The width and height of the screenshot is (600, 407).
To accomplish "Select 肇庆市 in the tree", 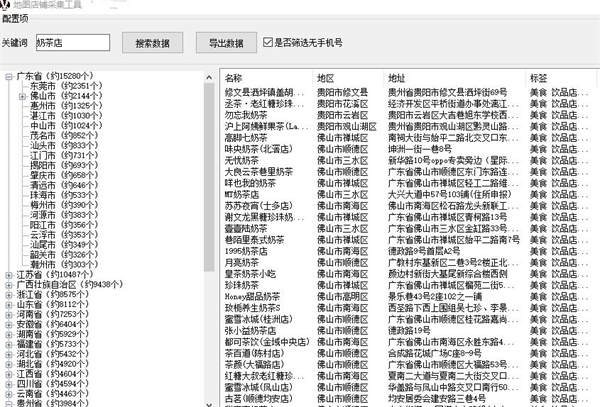I will (x=64, y=175).
